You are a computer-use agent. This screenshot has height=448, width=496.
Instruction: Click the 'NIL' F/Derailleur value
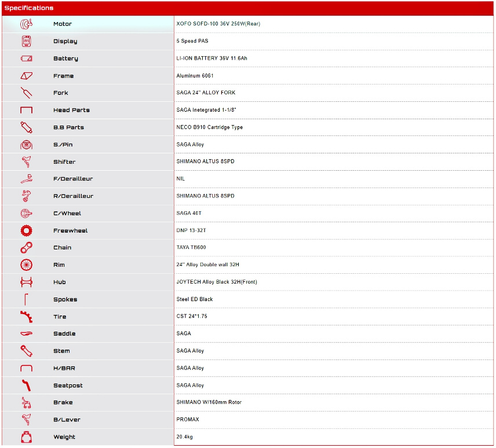(181, 179)
